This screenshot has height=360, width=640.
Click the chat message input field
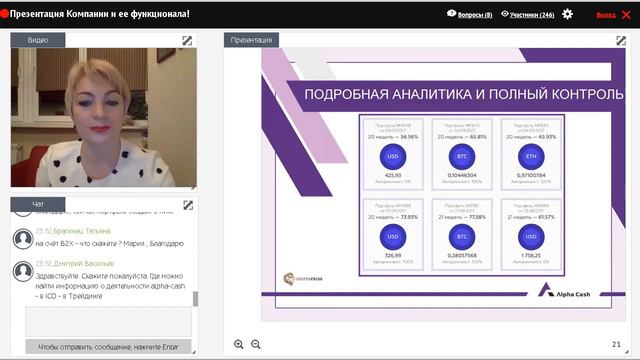[108, 322]
